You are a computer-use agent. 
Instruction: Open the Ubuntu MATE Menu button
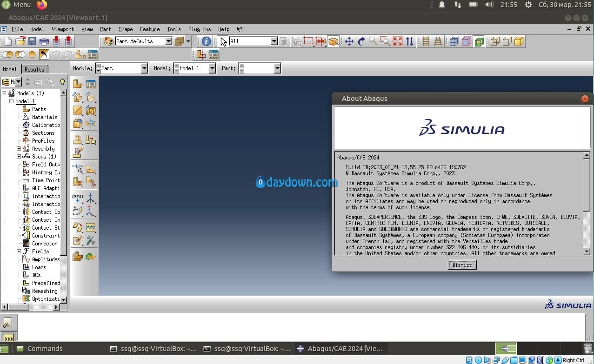click(17, 5)
